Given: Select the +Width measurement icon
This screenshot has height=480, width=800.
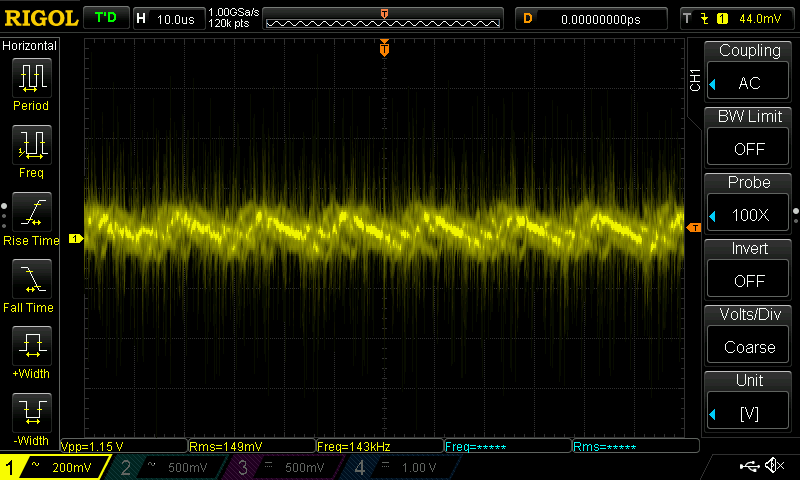Looking at the screenshot, I should point(31,345).
